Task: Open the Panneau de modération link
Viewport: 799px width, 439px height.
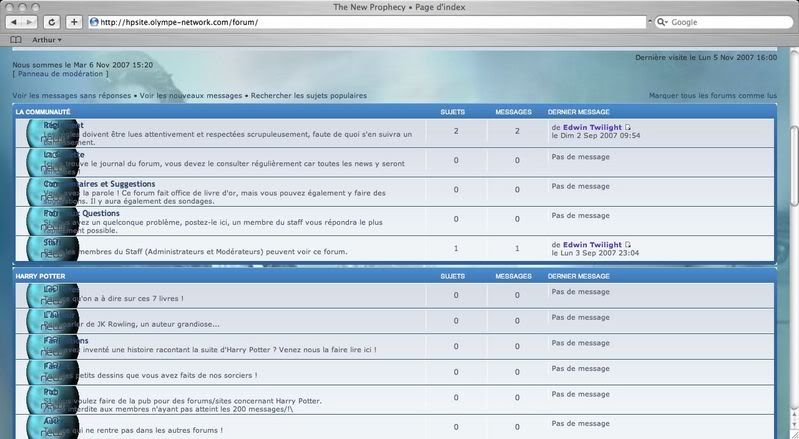Action: 62,74
